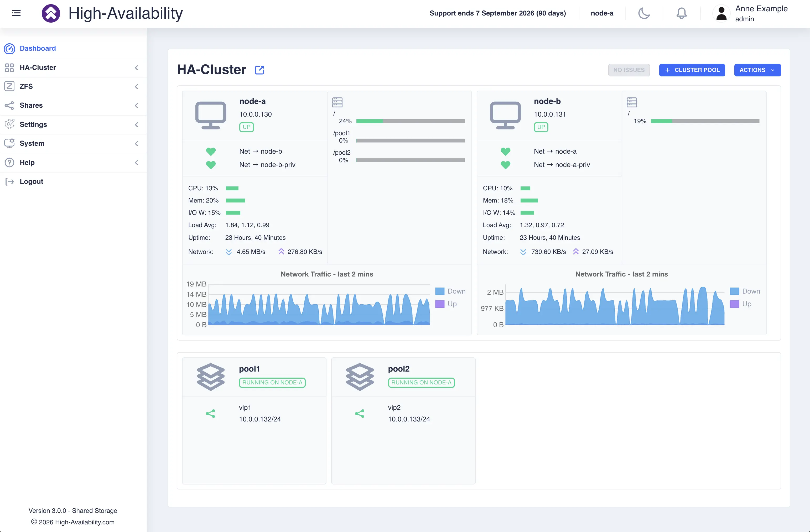Click the vip1 share icon
Viewport: 810px width, 532px height.
pos(211,414)
